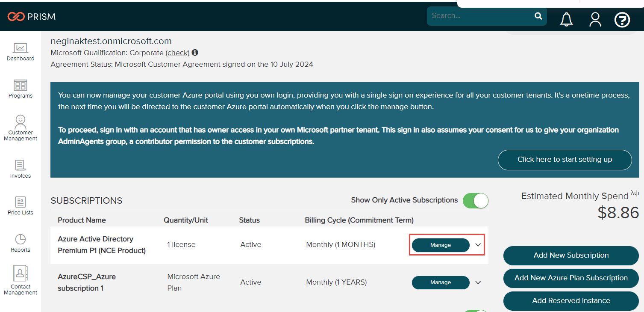Click the Microsoft Qualification check link
Screen dimensions: 644x312
[x=177, y=53]
